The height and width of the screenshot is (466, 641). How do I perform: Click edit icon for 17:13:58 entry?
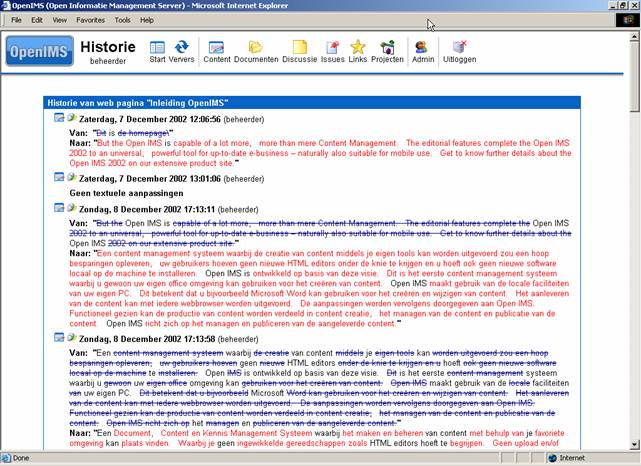pyautogui.click(x=72, y=337)
